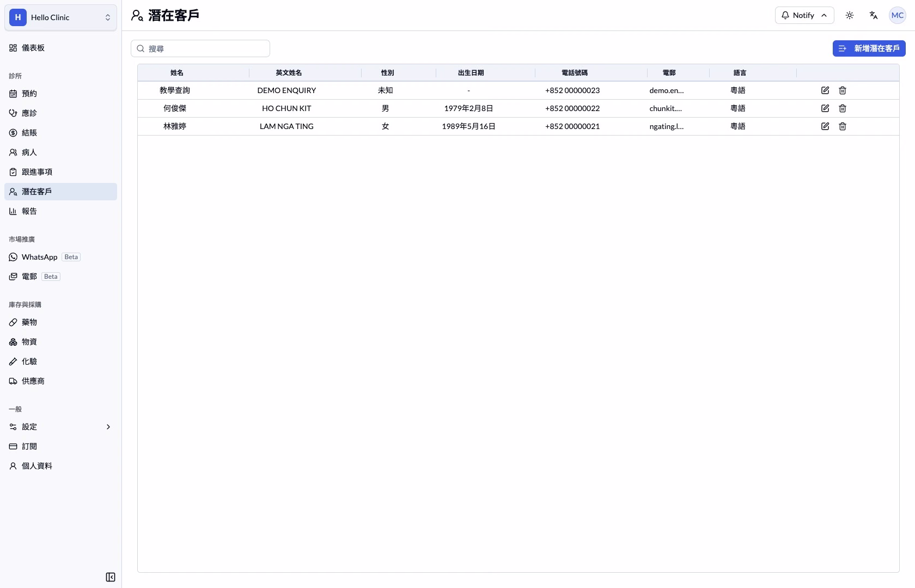Screen dimensions: 915x588
Task: Edit the DEMO ENQUIRY lead row
Action: pyautogui.click(x=825, y=90)
